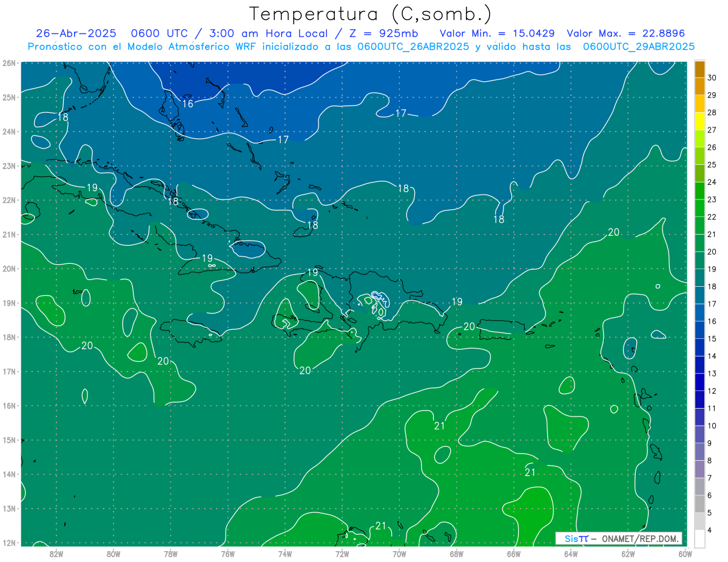Click the '66W' longitude axis label

tap(514, 553)
